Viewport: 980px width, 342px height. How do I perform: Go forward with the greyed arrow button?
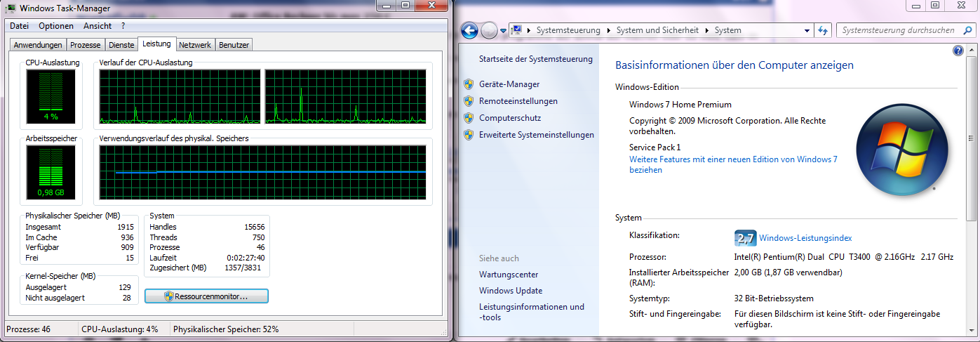489,30
